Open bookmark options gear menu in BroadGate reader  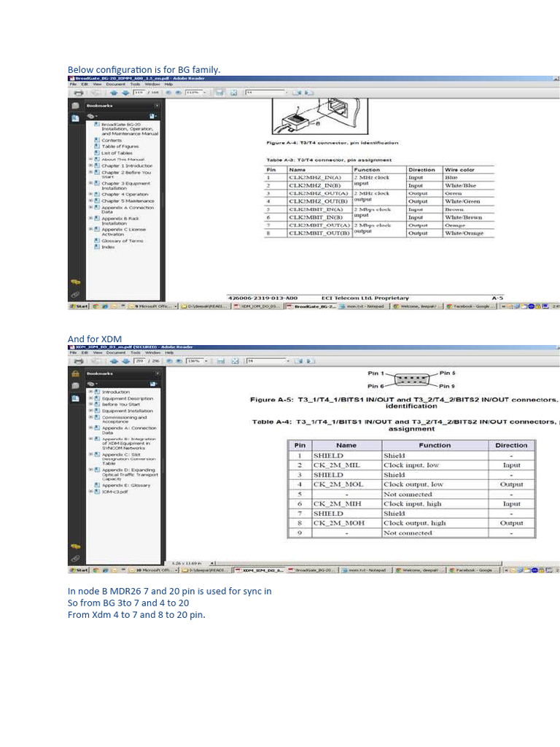click(x=92, y=116)
